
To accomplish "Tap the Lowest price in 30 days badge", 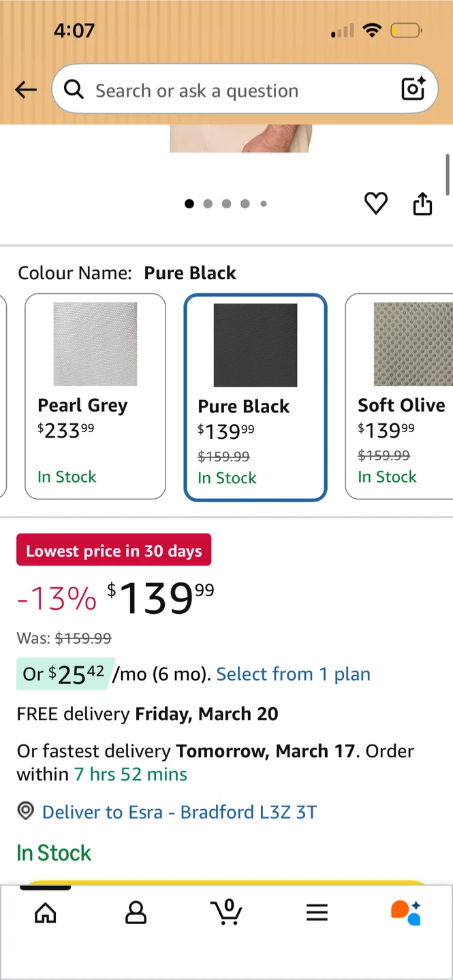I will (x=114, y=551).
